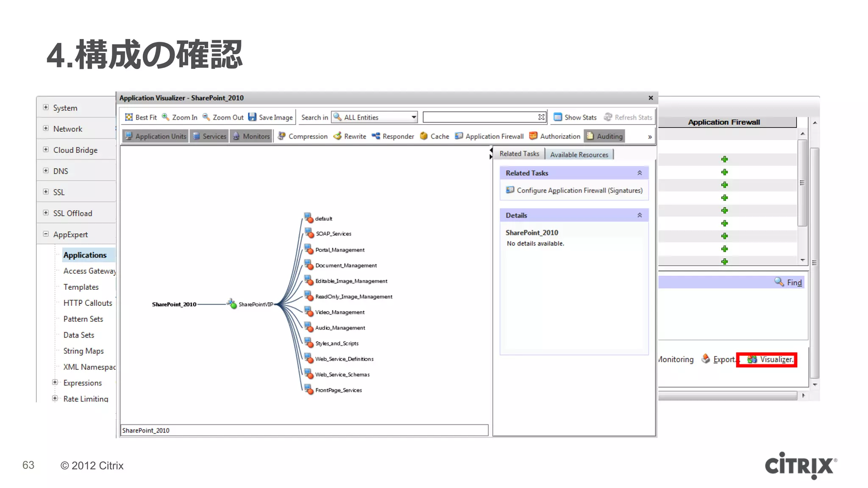This screenshot has height=488, width=868.
Task: Toggle the Rewrite filter
Action: [x=350, y=136]
